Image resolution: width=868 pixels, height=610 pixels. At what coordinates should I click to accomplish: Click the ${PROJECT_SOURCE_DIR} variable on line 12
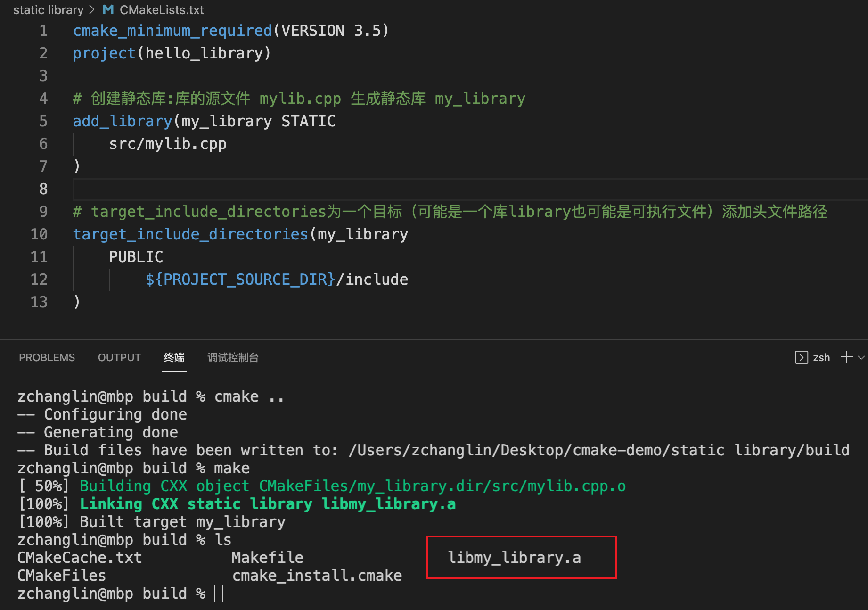coord(240,280)
